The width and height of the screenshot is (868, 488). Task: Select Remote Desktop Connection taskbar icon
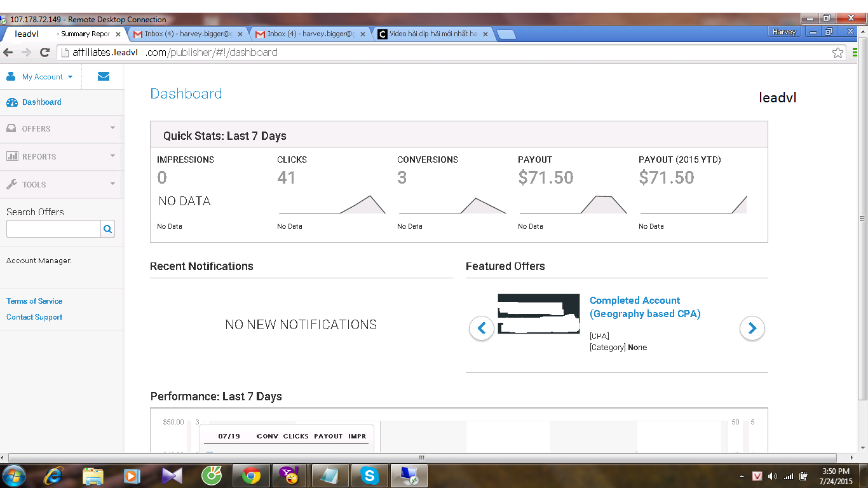pos(409,476)
